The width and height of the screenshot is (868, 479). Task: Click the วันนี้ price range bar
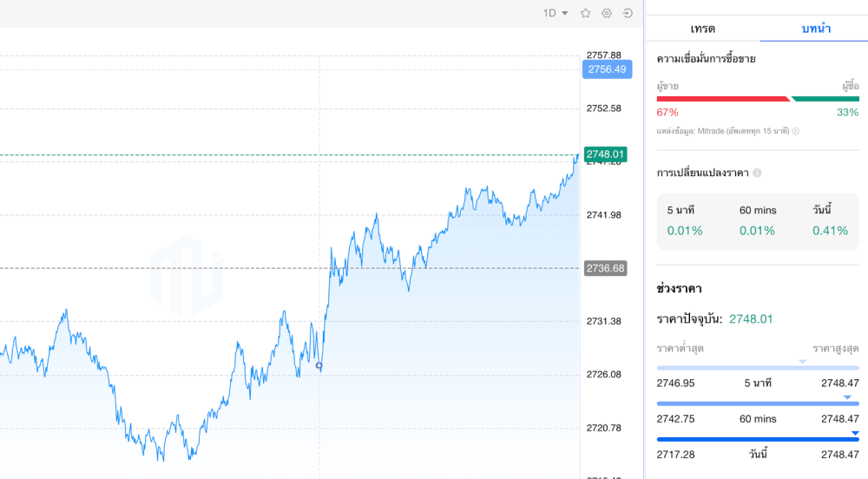pos(758,439)
